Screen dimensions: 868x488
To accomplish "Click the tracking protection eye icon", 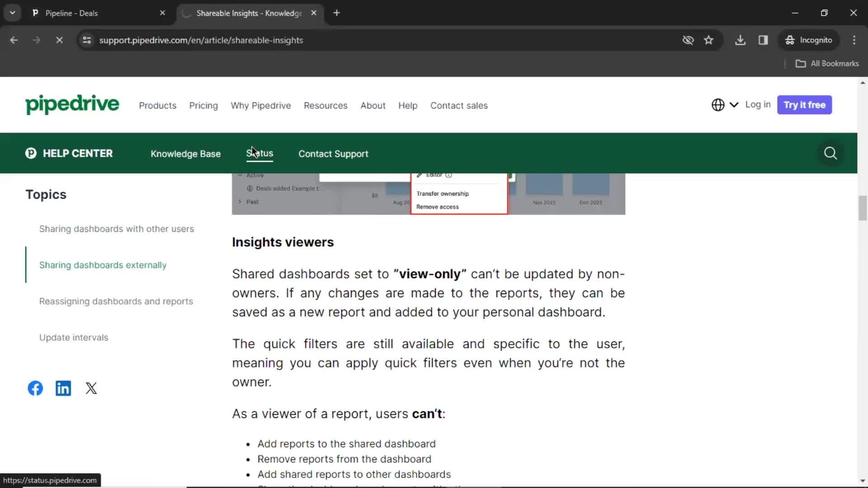I will 688,40.
